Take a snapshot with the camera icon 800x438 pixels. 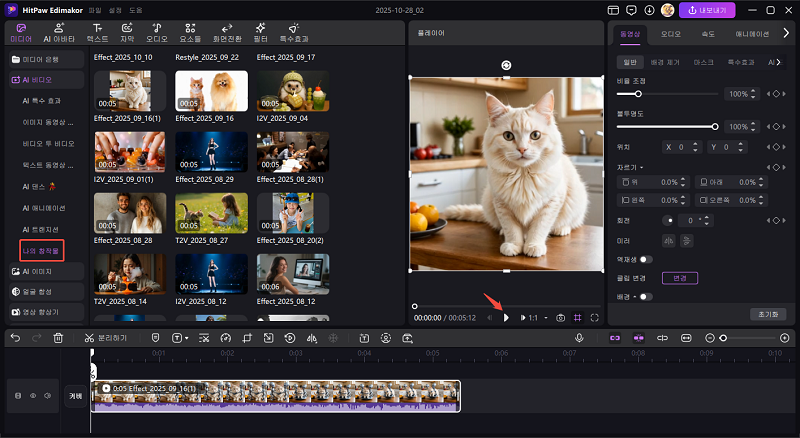561,317
